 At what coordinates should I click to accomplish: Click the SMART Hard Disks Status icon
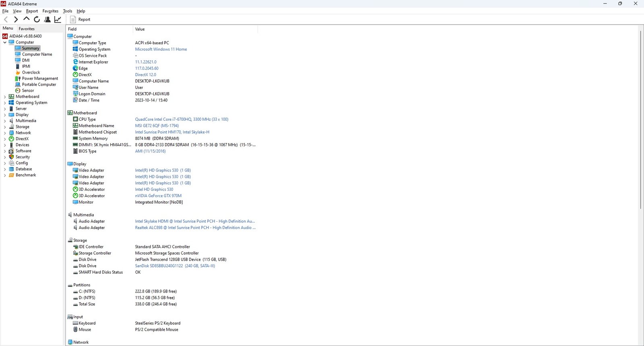click(x=75, y=272)
